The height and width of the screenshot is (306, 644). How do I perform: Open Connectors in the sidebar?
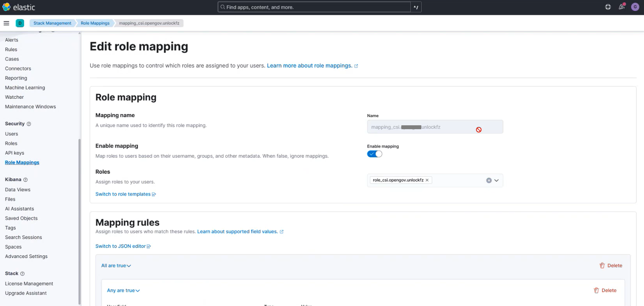click(x=18, y=69)
